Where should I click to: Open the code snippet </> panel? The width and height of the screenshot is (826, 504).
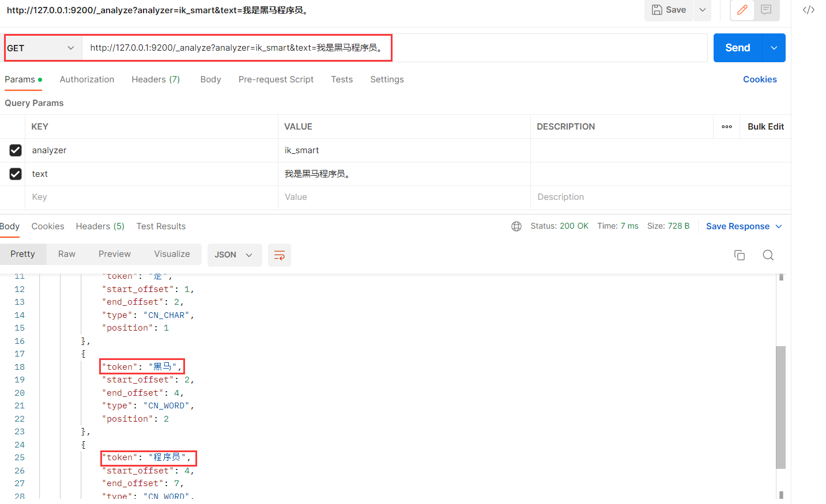pos(809,9)
